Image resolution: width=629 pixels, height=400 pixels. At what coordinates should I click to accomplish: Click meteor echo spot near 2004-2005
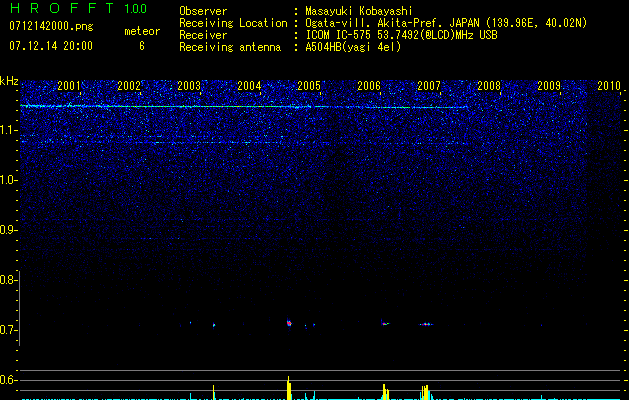click(x=289, y=323)
